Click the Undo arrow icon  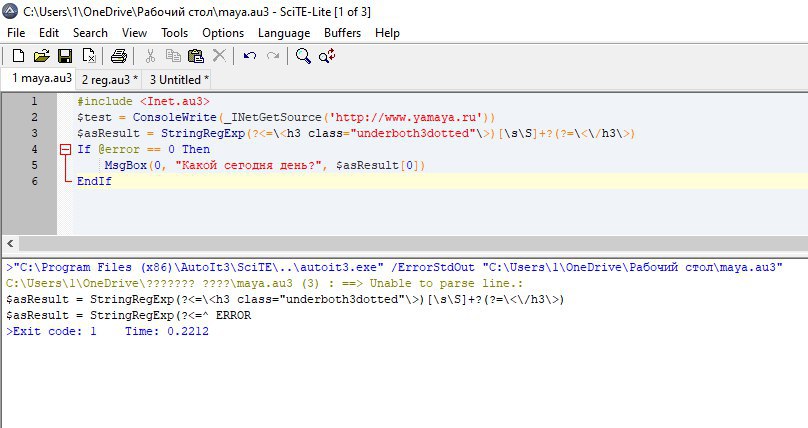point(250,56)
